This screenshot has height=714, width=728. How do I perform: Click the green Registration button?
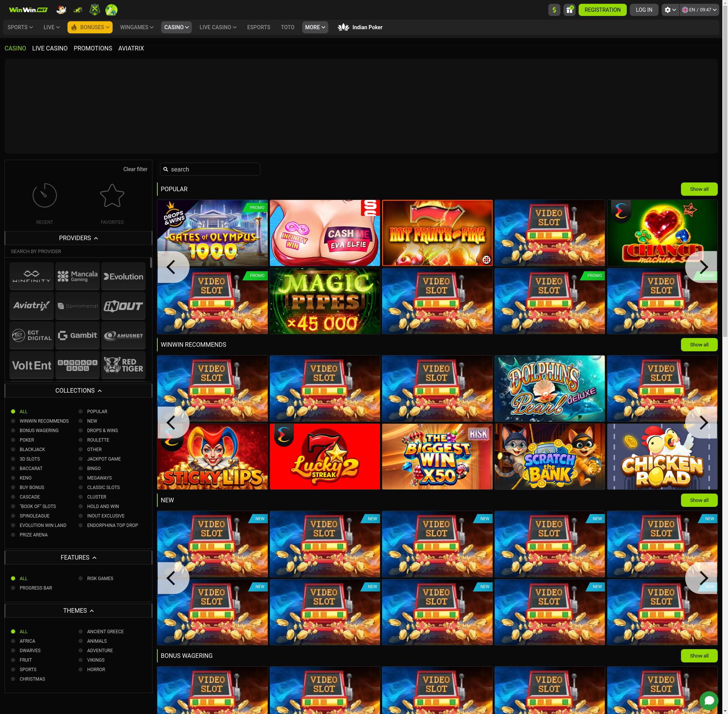coord(602,10)
